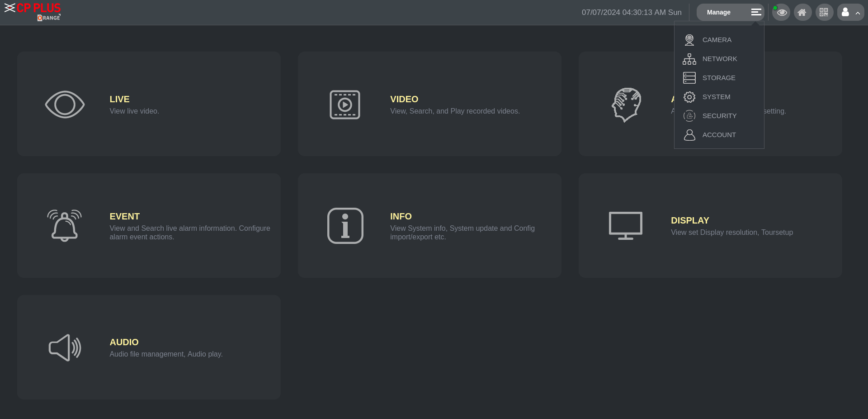Select SECURITY from Manage menu
The width and height of the screenshot is (868, 419).
pyautogui.click(x=719, y=116)
